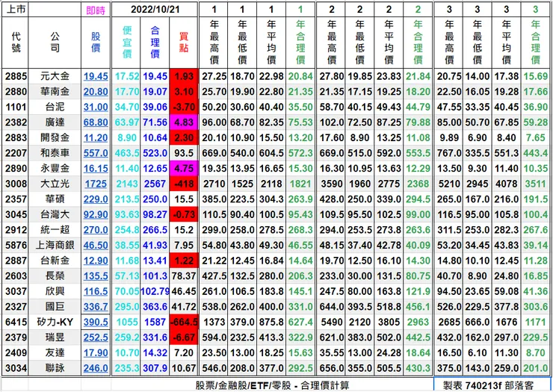Select company name 和泰車
The width and height of the screenshot is (553, 392).
(x=55, y=153)
